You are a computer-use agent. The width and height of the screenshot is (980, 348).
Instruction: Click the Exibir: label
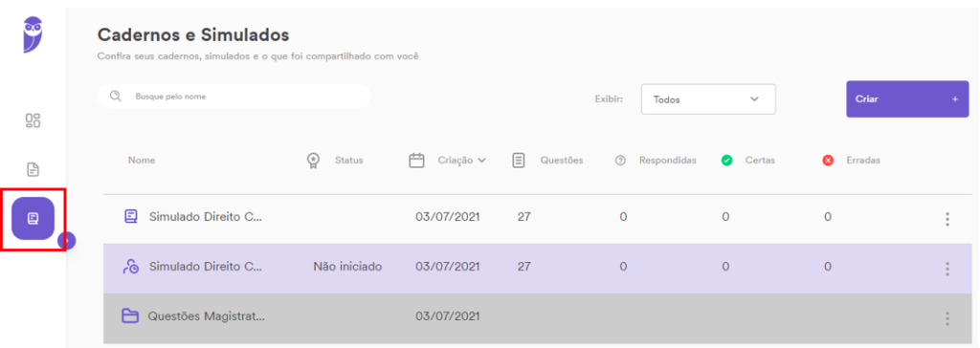[609, 99]
